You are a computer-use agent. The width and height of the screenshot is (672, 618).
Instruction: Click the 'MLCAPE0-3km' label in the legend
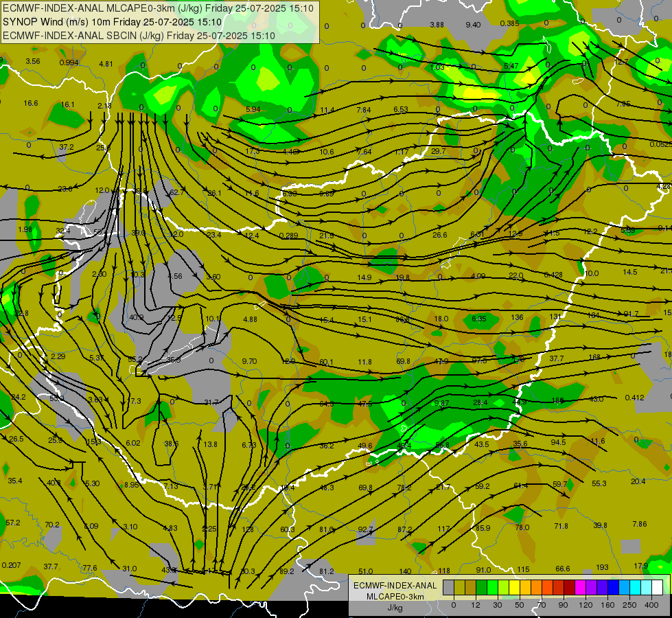(x=395, y=597)
